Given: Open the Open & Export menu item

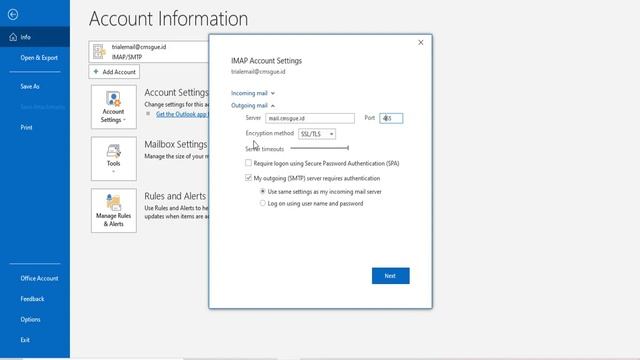Looking at the screenshot, I should [x=39, y=58].
